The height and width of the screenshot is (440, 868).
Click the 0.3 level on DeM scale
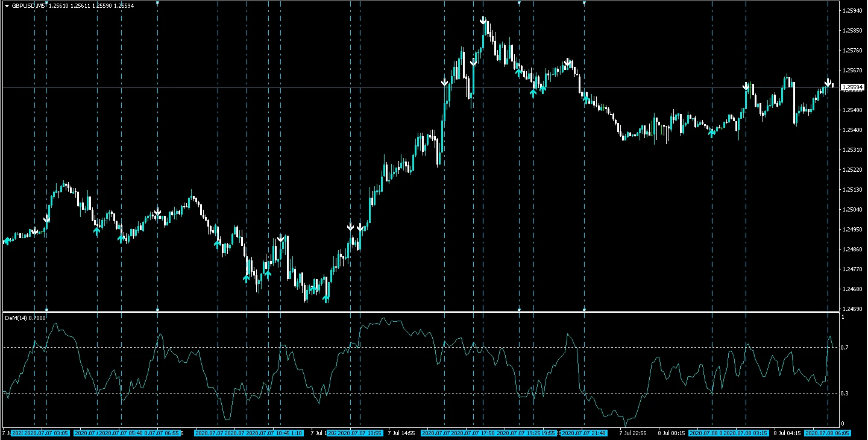(x=845, y=394)
